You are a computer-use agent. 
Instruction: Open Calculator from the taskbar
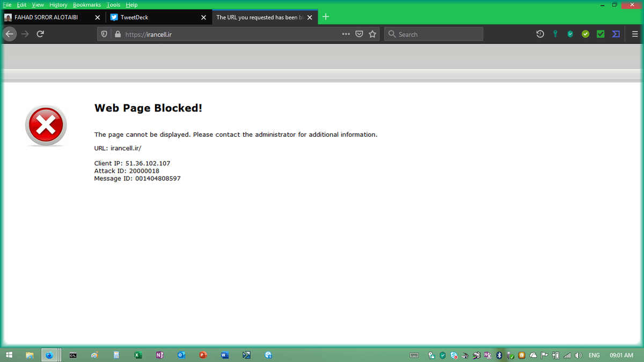[116, 355]
